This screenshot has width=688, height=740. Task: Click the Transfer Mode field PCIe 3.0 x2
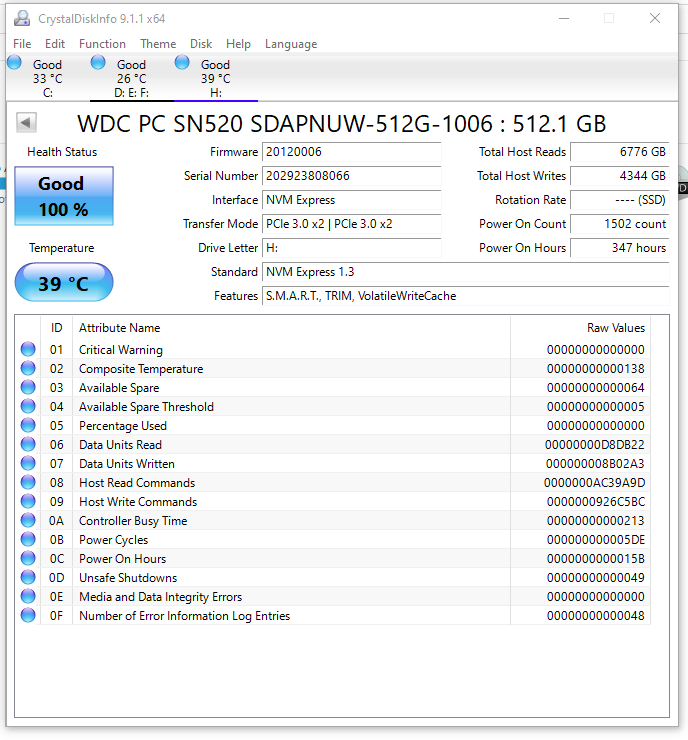[352, 224]
